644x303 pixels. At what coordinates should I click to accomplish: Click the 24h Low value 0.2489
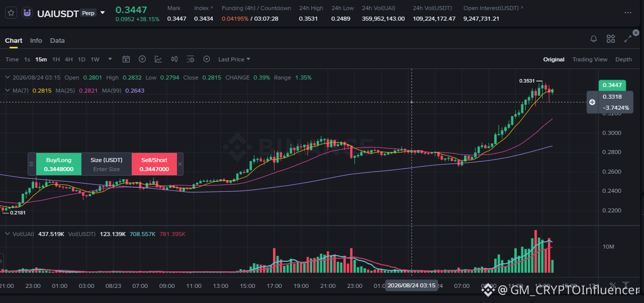[x=340, y=19]
